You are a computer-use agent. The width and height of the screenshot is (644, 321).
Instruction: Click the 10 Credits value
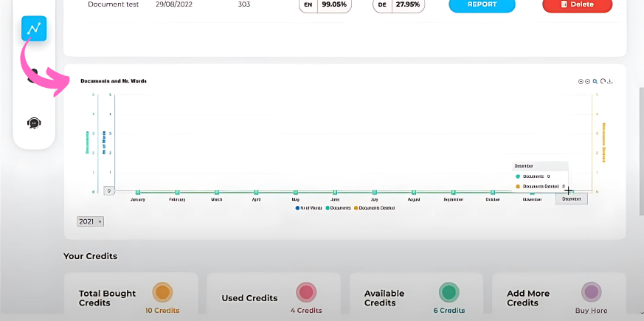pyautogui.click(x=162, y=311)
